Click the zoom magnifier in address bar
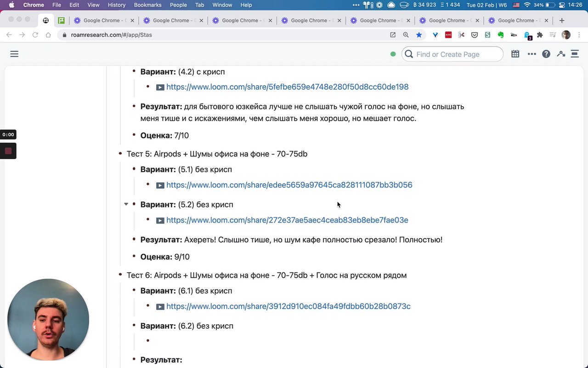The width and height of the screenshot is (588, 368). [406, 34]
